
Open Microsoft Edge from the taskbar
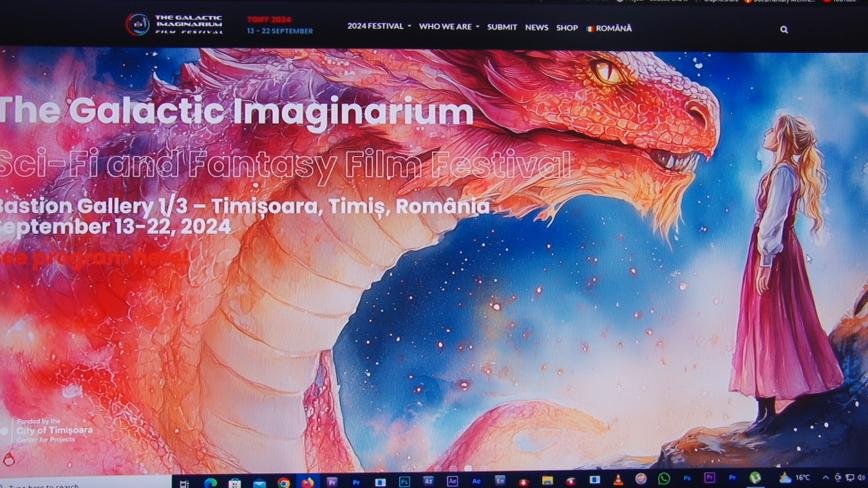point(210,483)
